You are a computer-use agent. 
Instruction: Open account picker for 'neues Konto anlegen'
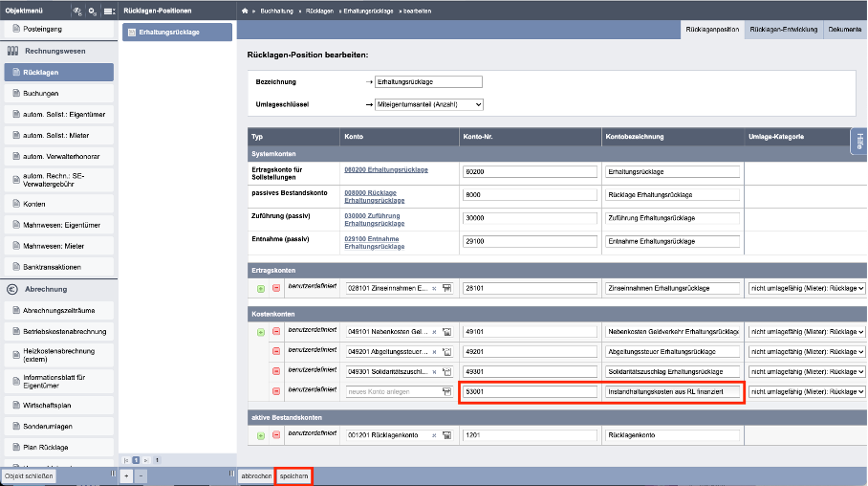[446, 392]
